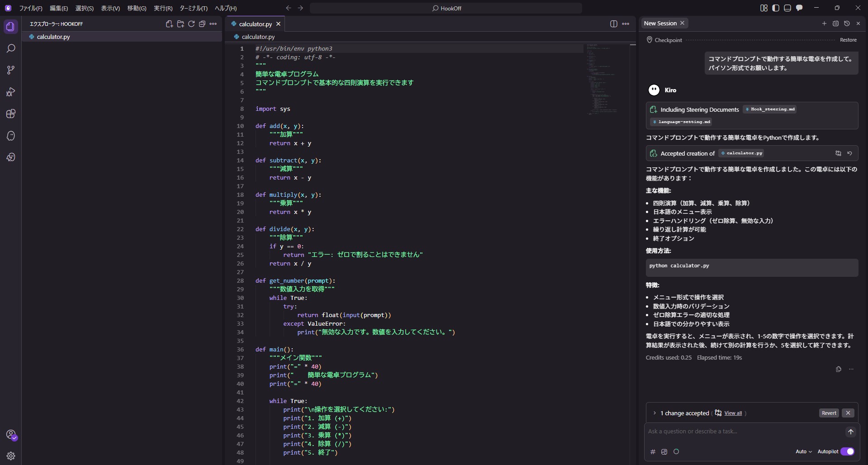Open the ターミナル(T) menu

coord(193,8)
